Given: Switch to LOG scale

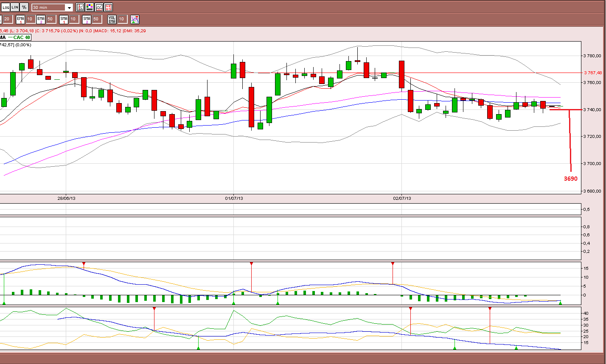Looking at the screenshot, I should click(6, 7).
